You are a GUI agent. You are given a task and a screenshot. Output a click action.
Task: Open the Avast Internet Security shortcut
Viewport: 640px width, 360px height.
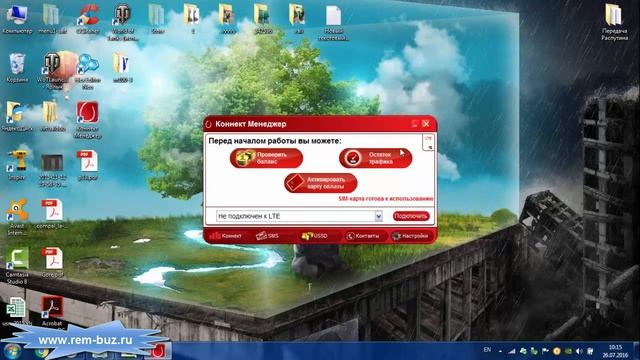[17, 217]
